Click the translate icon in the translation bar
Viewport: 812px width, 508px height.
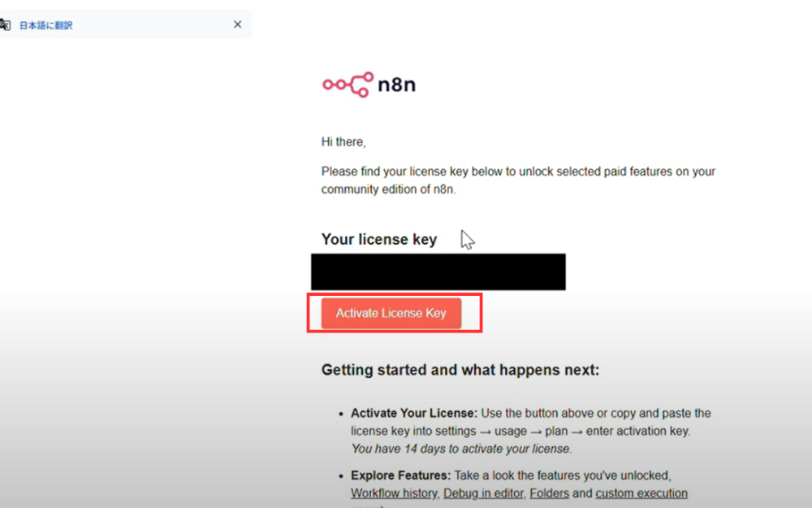(5, 25)
